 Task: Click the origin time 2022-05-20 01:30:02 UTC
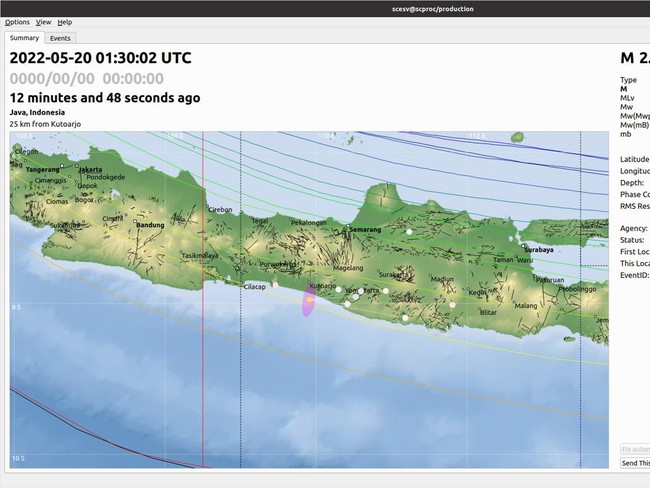[x=100, y=58]
